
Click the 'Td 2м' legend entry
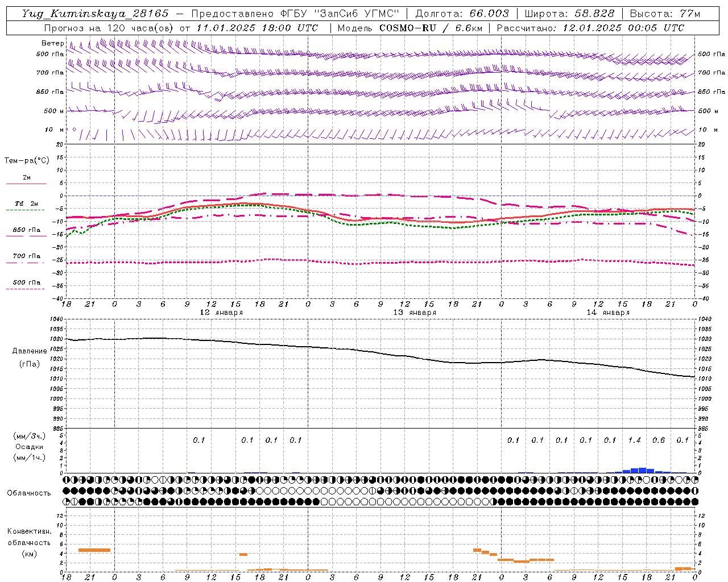click(26, 203)
